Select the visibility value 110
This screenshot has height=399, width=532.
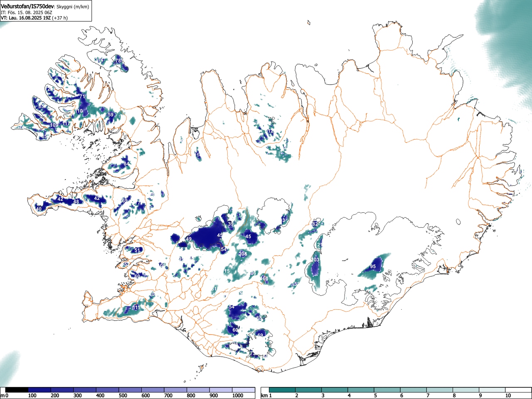[x=79, y=111]
